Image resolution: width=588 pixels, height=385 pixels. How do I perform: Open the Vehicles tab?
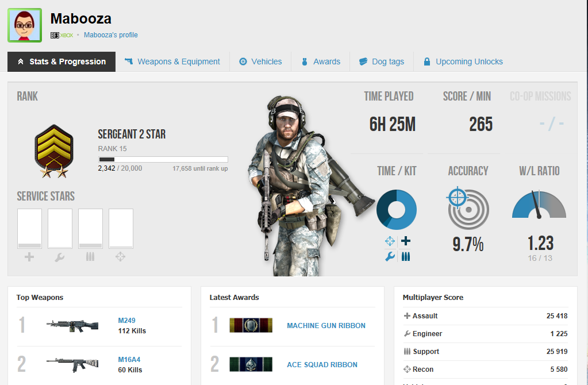[260, 61]
